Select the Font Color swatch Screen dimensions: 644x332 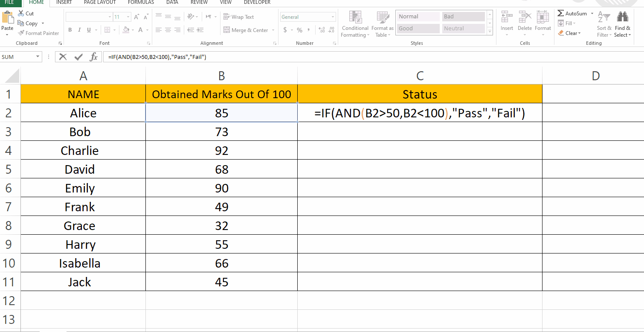click(x=141, y=30)
